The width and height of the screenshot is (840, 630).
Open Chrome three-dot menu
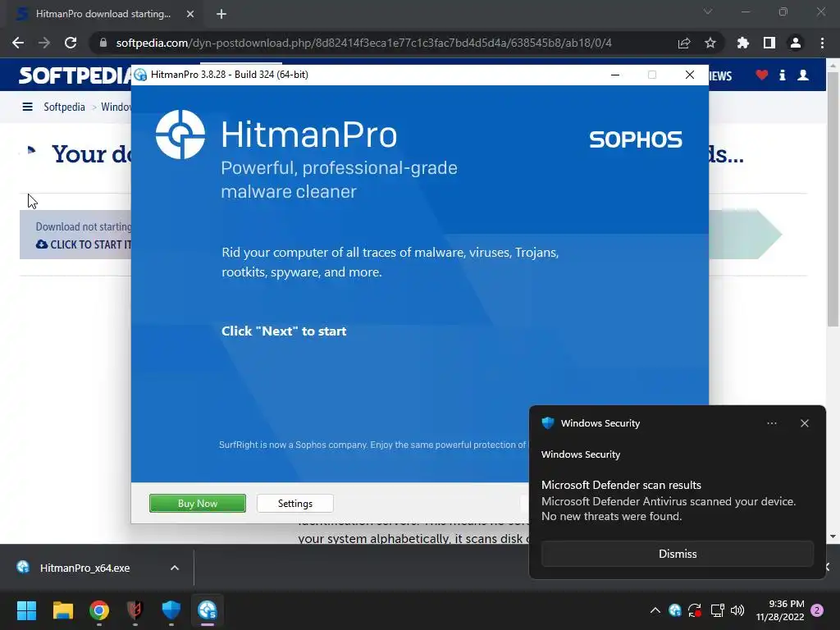click(822, 43)
